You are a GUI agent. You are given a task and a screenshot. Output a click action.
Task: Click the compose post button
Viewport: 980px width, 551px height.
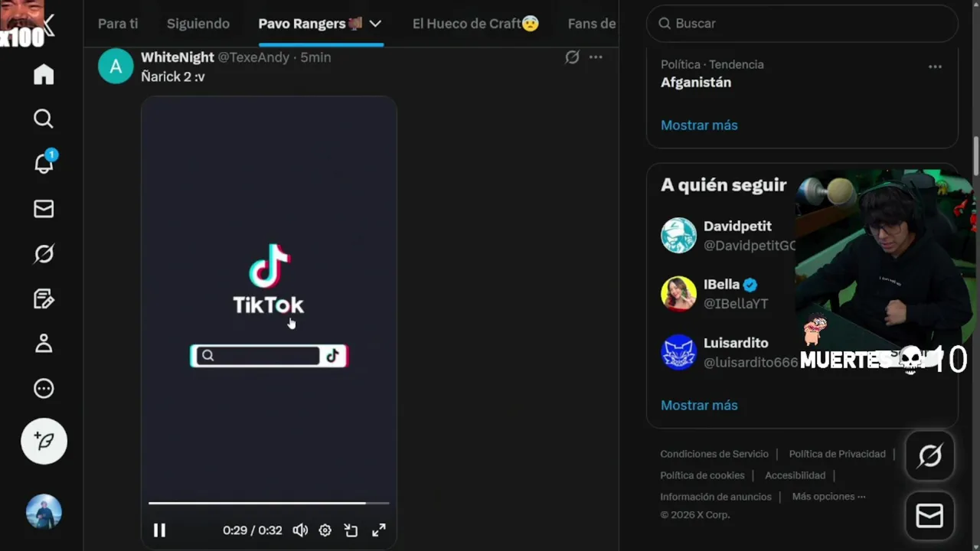tap(44, 441)
